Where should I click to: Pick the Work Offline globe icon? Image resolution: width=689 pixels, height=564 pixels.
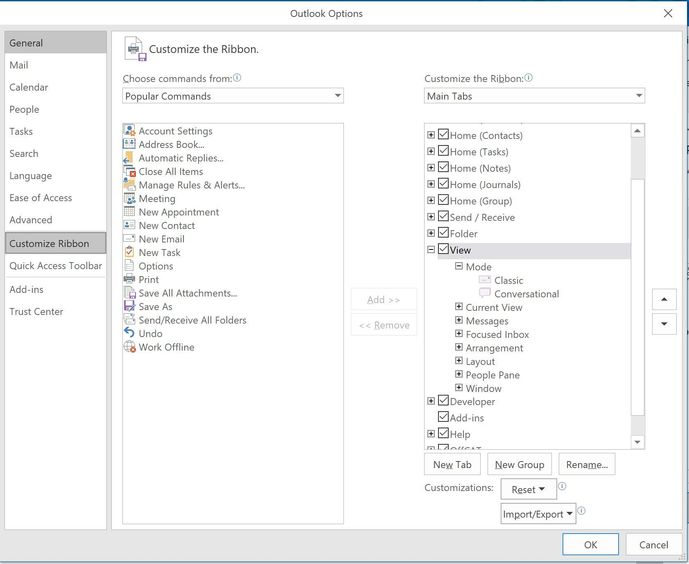pyautogui.click(x=130, y=347)
